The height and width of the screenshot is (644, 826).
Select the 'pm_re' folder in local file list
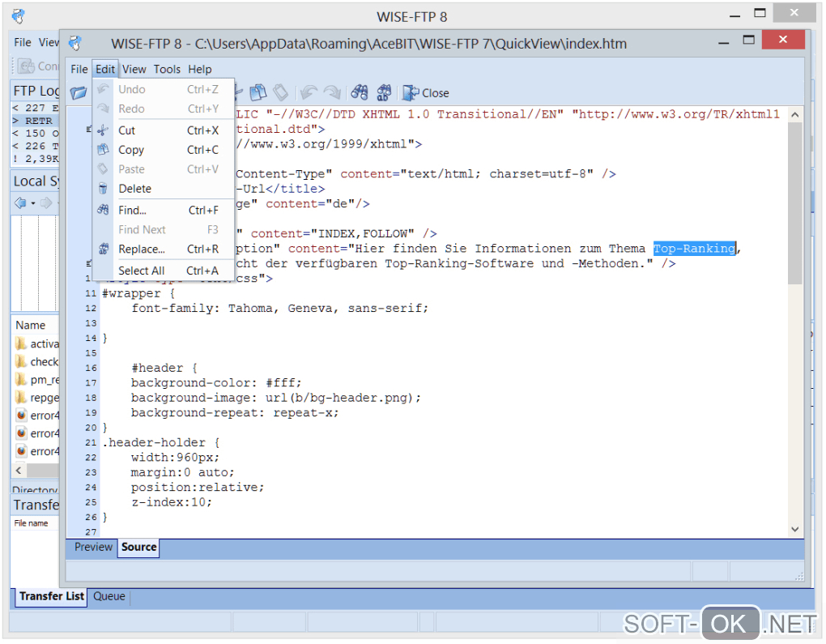(x=38, y=379)
